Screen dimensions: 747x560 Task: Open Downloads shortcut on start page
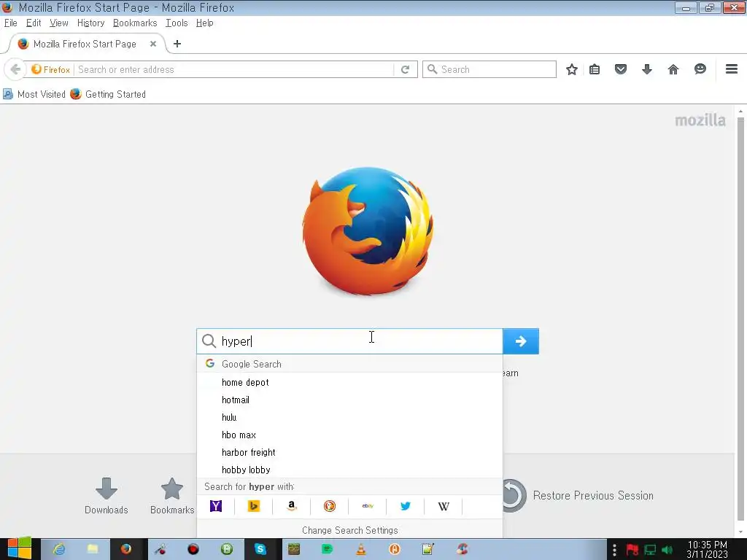tap(107, 496)
